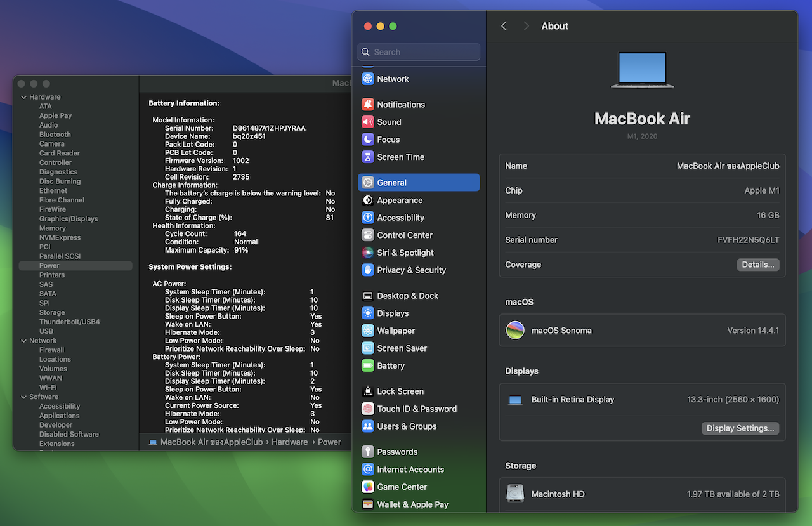The image size is (812, 526).
Task: Click the Macintosh HD drive icon
Action: click(x=515, y=494)
